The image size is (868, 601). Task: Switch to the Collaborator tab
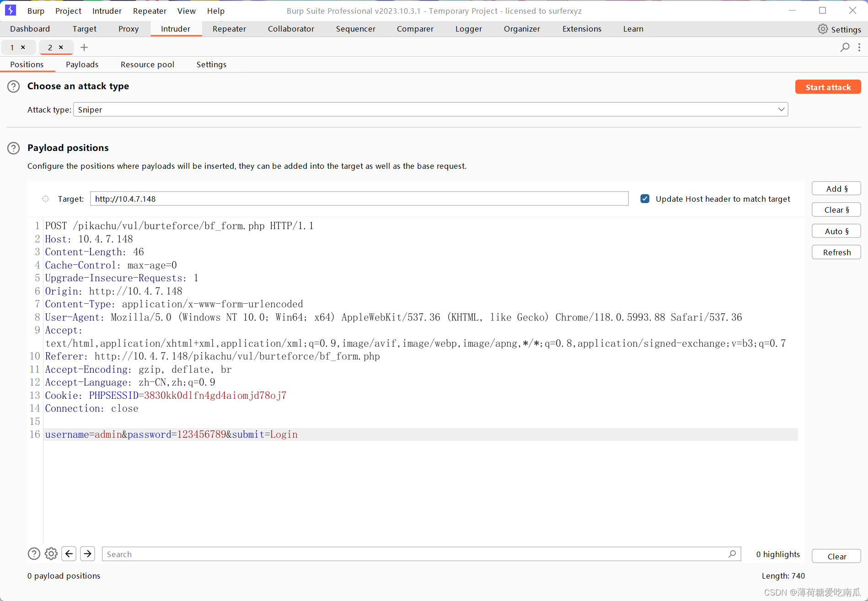[291, 29]
